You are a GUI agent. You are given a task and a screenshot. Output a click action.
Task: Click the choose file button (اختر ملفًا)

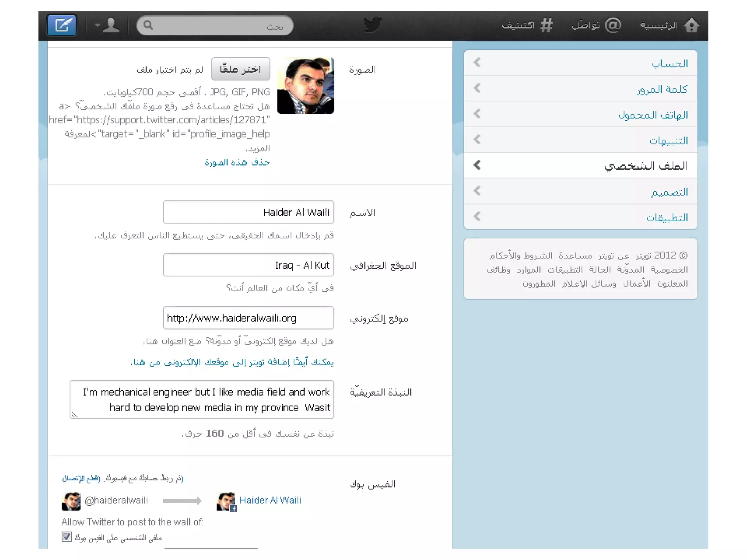tap(240, 69)
